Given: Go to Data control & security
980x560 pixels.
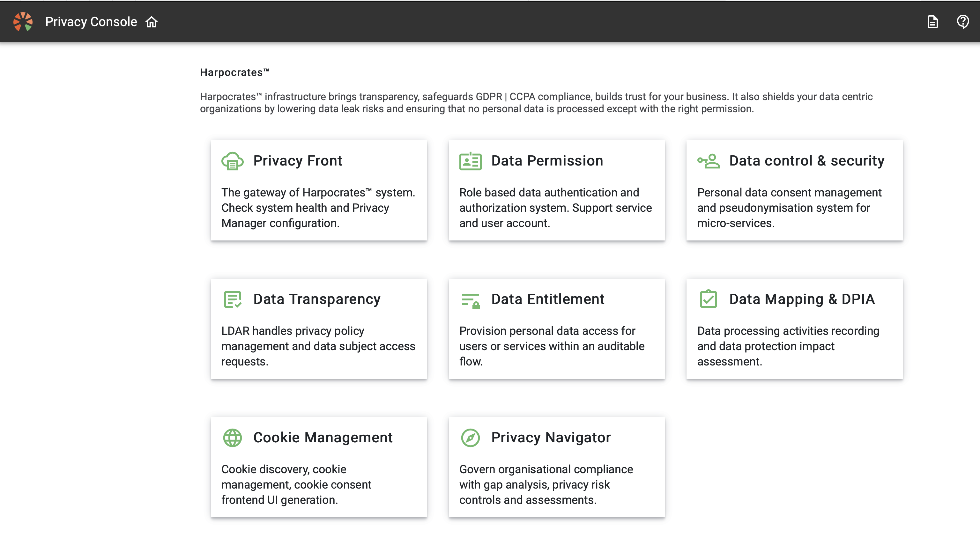Looking at the screenshot, I should (806, 161).
